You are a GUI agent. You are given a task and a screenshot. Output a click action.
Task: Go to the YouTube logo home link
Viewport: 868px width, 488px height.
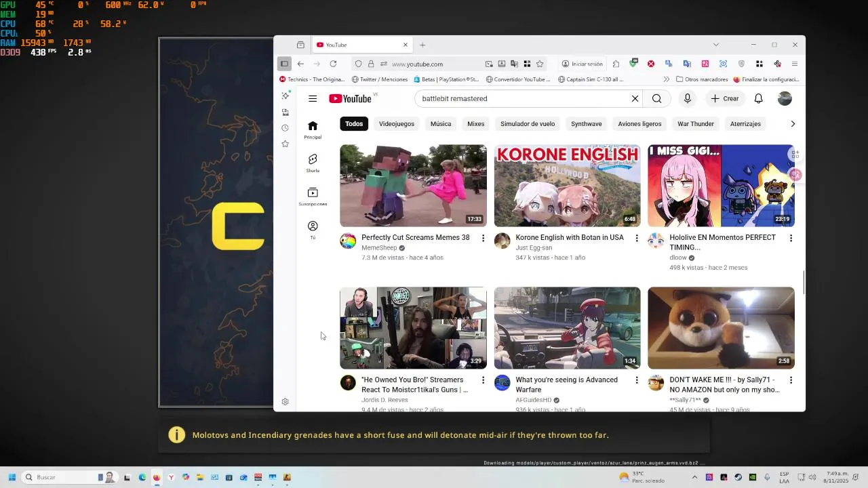click(x=350, y=99)
